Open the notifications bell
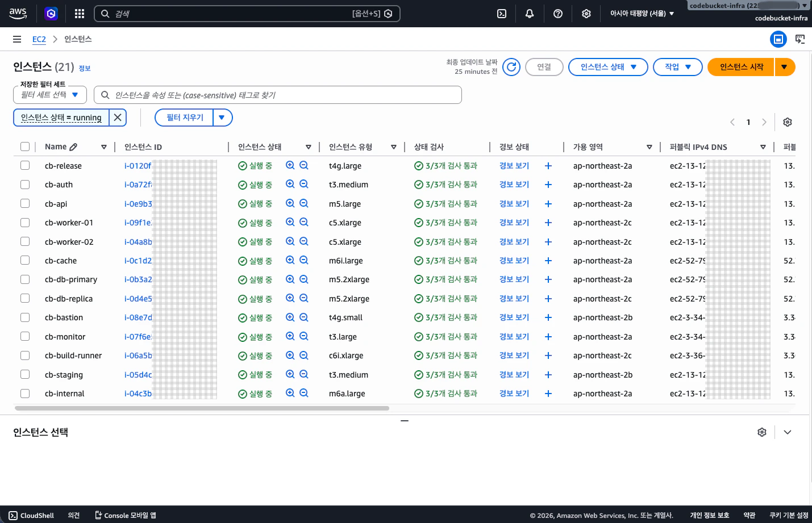This screenshot has width=812, height=523. (530, 14)
